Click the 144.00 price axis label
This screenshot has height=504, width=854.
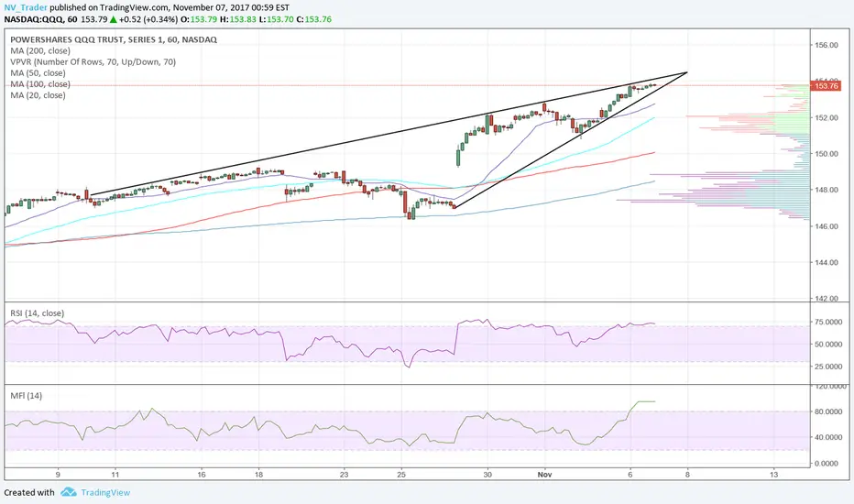point(827,262)
